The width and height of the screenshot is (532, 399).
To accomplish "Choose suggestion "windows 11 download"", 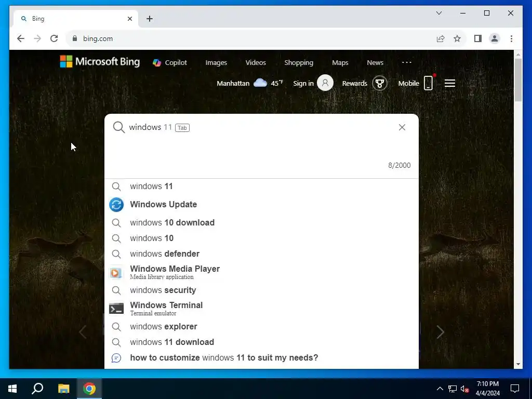I will pyautogui.click(x=261, y=342).
